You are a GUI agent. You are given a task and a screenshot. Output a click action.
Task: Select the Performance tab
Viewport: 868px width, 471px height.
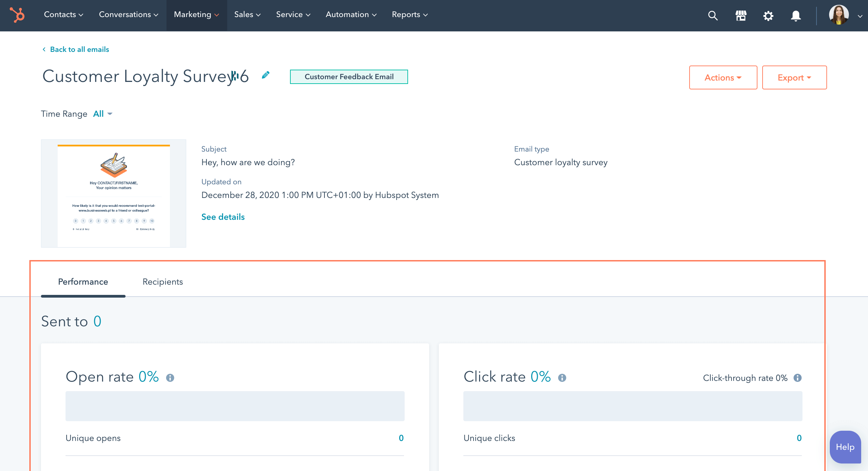83,282
